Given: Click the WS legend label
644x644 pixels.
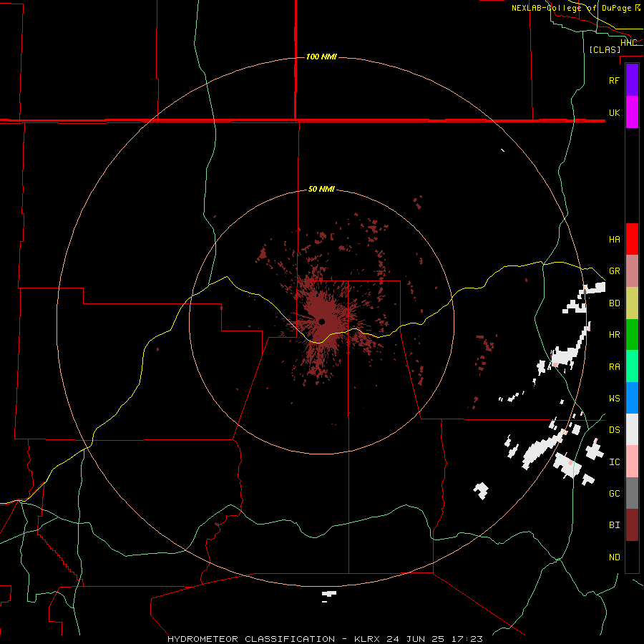Looking at the screenshot, I should tap(614, 399).
